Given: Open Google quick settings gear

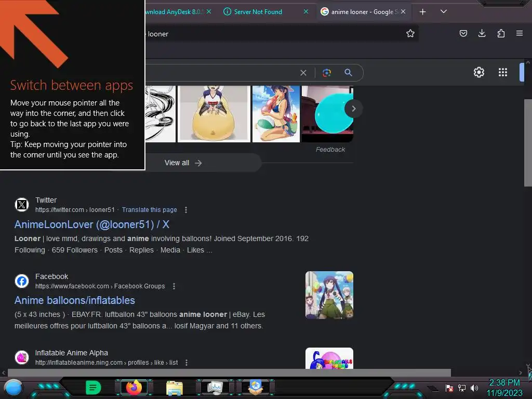Looking at the screenshot, I should click(x=478, y=72).
